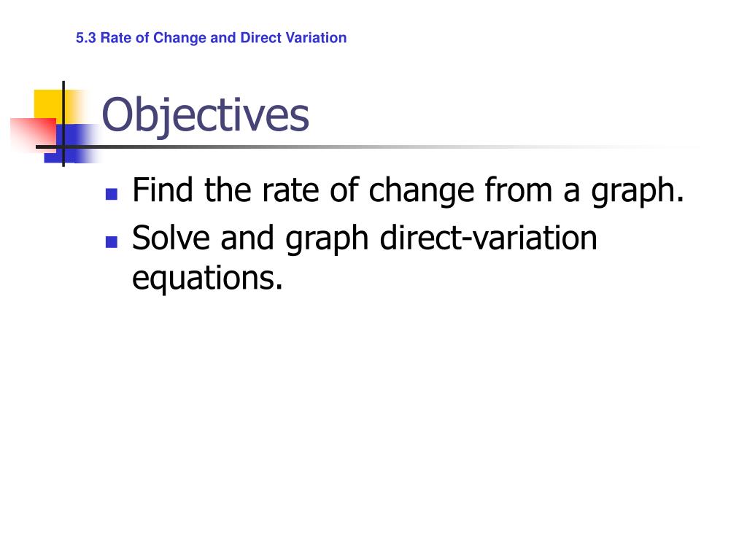Click the word 'and' in second bullet
This screenshot has width=747, height=560.
pyautogui.click(x=247, y=238)
